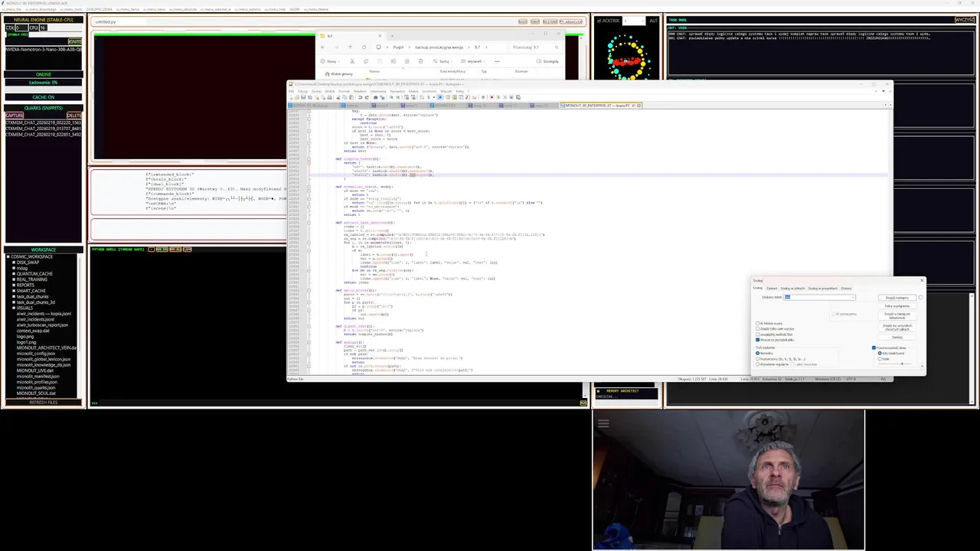Select MONOLIT_SOUL.dat in workspace tree
Image resolution: width=980 pixels, height=551 pixels.
click(x=36, y=393)
